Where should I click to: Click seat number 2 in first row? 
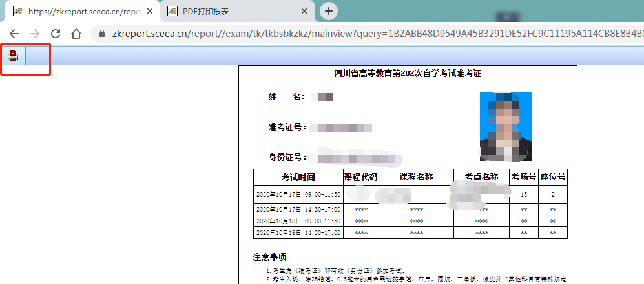(553, 195)
